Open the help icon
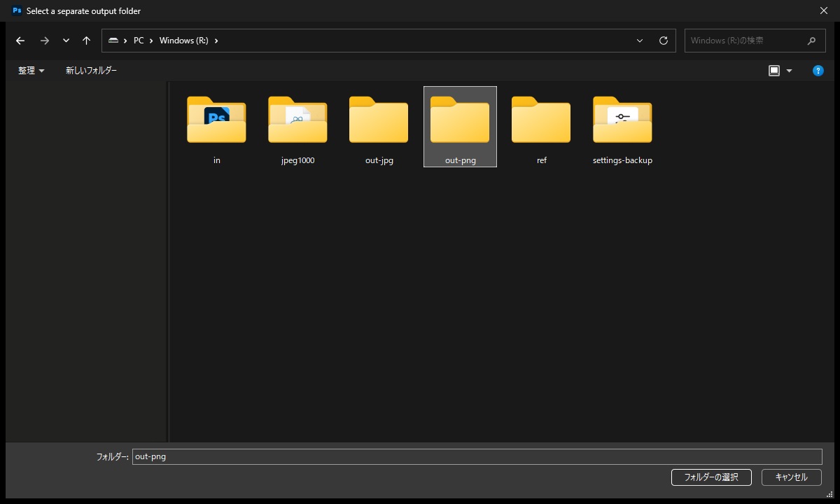Image resolution: width=840 pixels, height=504 pixels. pos(818,71)
